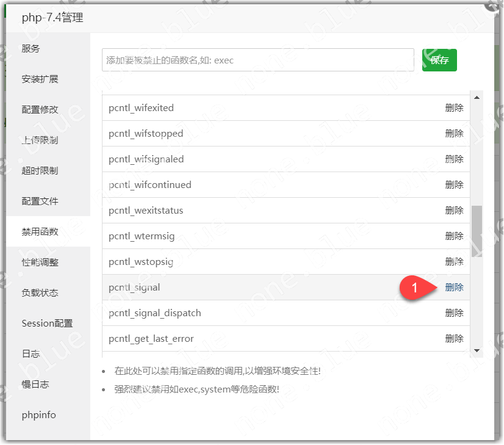Click the green 保存 save button
504x445 pixels.
(439, 60)
